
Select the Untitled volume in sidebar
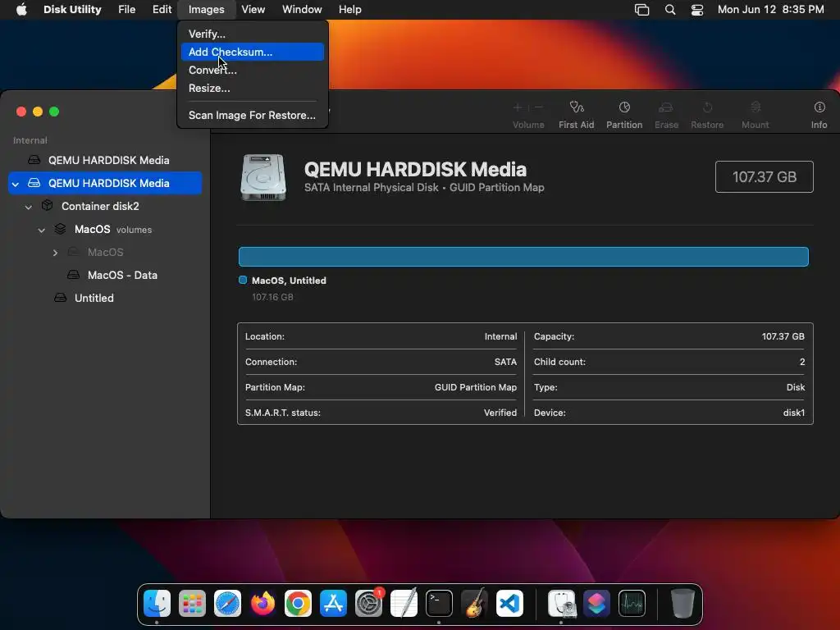(105, 298)
